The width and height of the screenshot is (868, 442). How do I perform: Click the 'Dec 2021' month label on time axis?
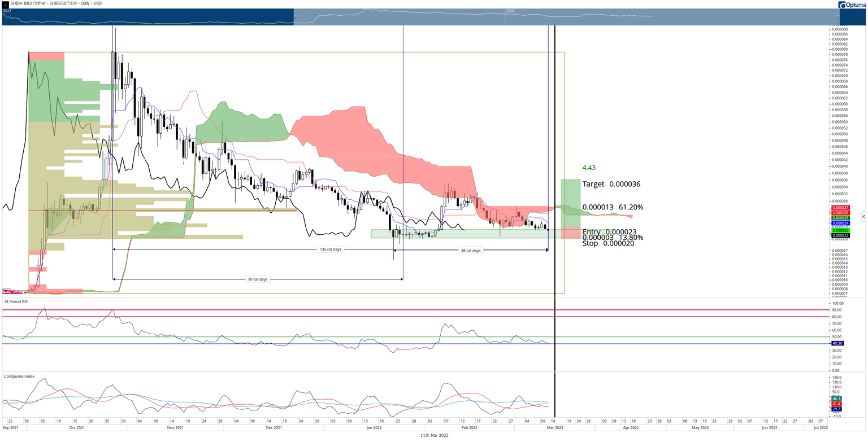[274, 428]
